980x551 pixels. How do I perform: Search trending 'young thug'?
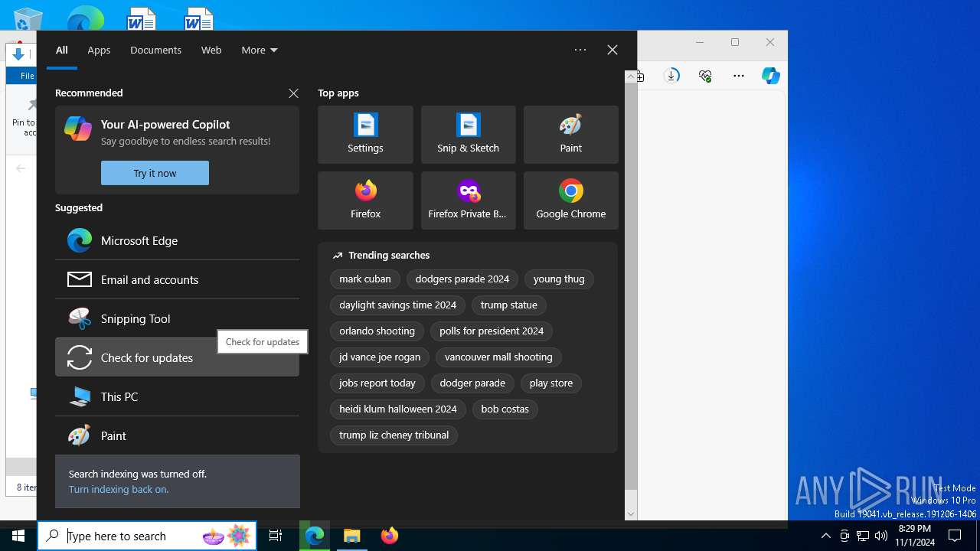(x=559, y=279)
